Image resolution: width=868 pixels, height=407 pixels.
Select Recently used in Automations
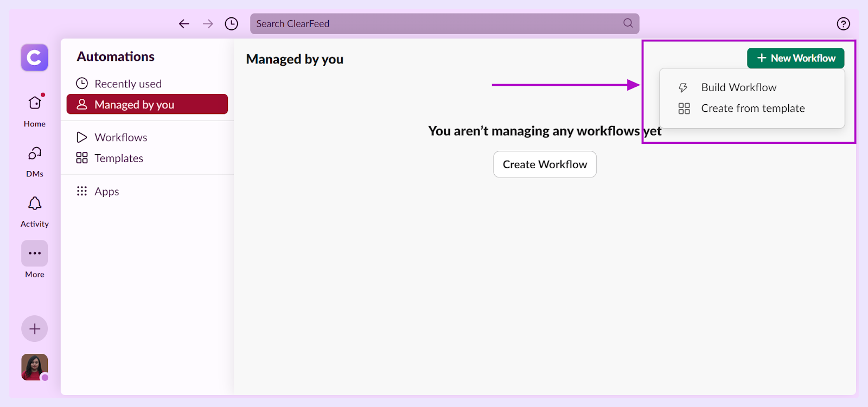(x=147, y=84)
